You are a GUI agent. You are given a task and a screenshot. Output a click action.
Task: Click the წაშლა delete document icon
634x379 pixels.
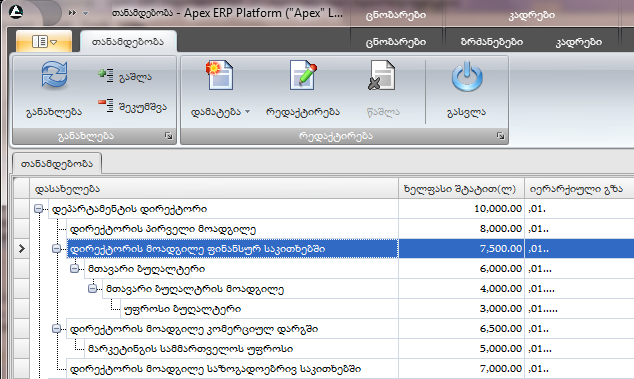(x=382, y=75)
